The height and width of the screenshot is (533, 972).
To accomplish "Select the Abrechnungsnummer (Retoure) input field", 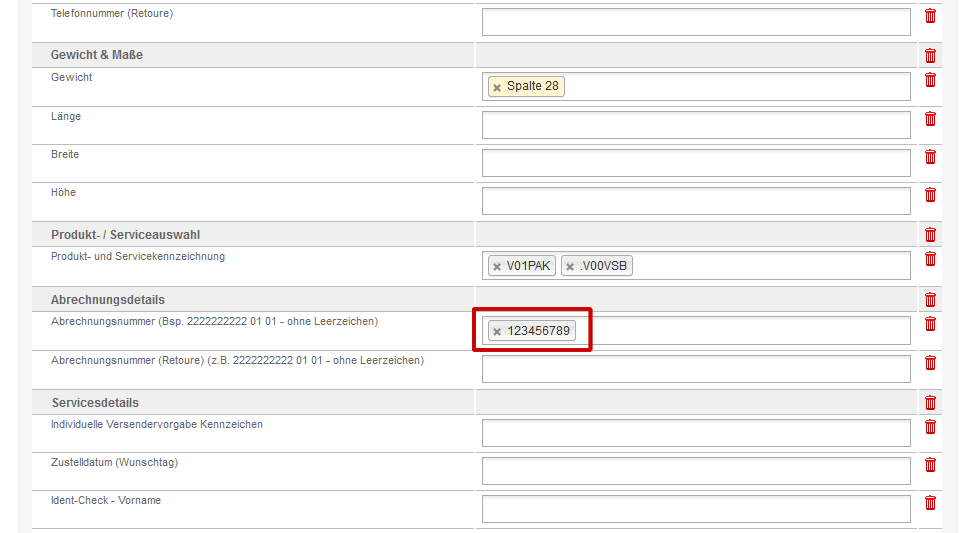I will pos(696,369).
